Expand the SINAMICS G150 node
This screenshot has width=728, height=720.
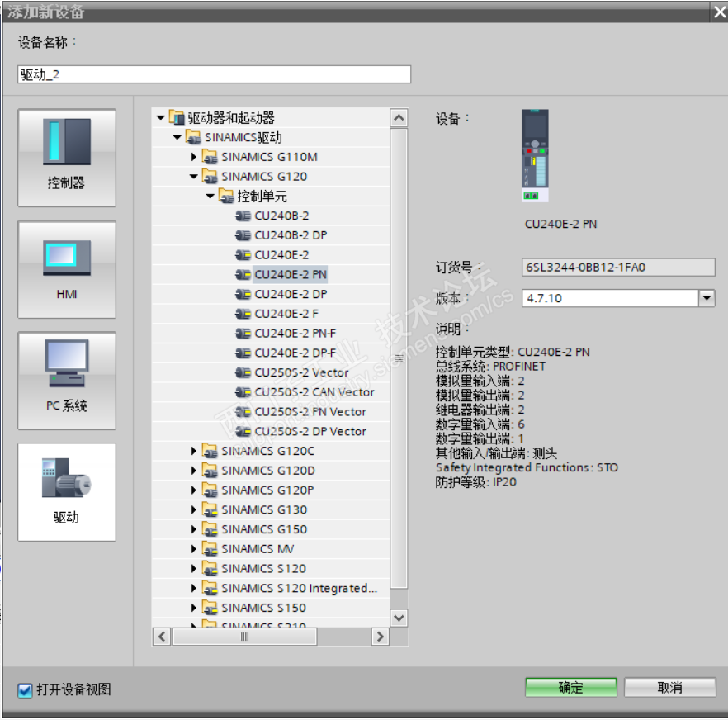194,529
